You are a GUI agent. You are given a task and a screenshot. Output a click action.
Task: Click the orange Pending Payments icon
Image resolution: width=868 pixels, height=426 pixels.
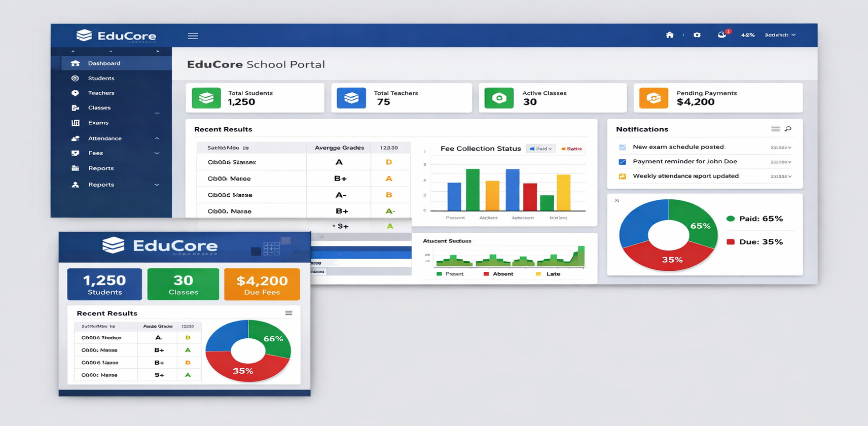654,98
